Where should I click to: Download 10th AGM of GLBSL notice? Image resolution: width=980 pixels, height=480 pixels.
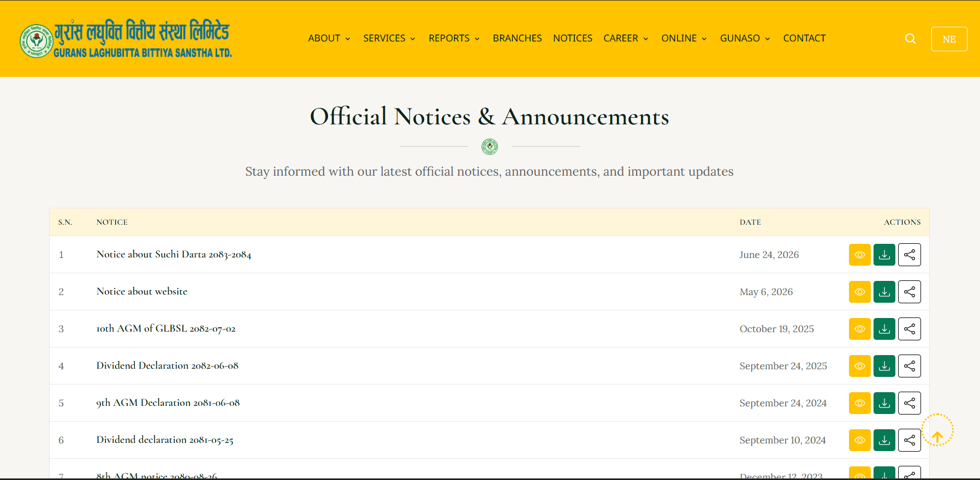pos(884,329)
